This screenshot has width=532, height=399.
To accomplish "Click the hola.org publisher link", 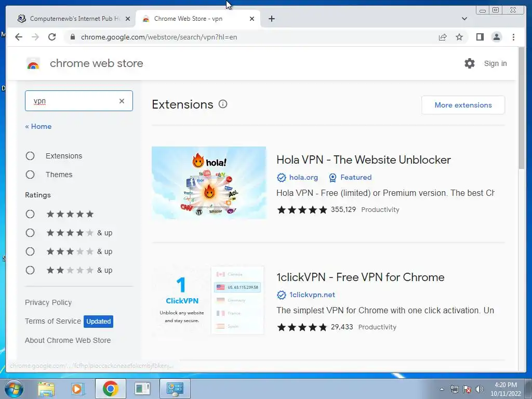I will [x=303, y=178].
